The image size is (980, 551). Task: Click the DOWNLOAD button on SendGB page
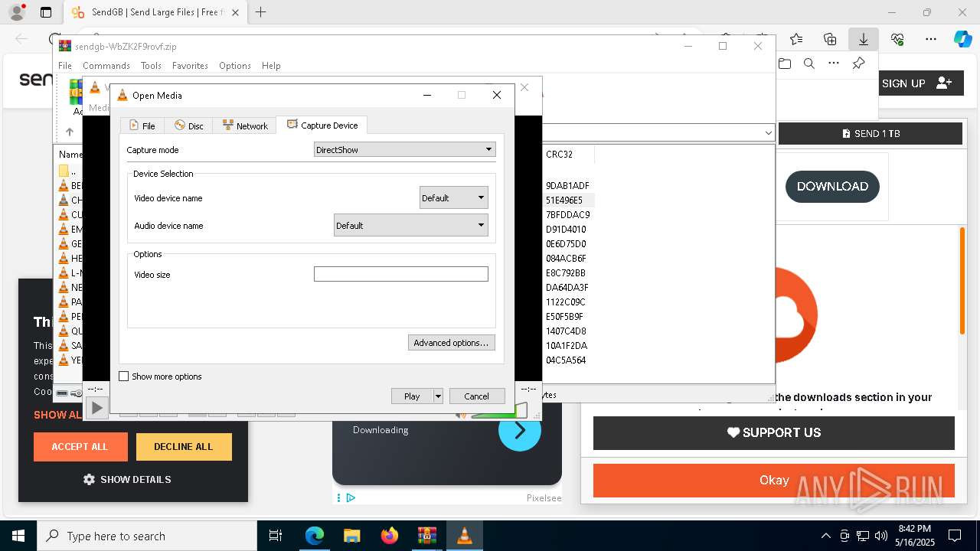coord(832,187)
